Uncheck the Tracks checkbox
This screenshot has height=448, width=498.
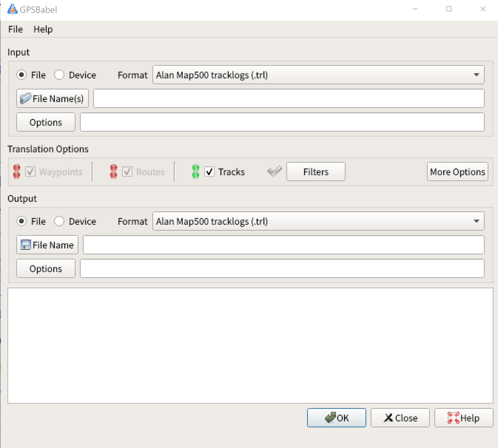click(x=209, y=172)
